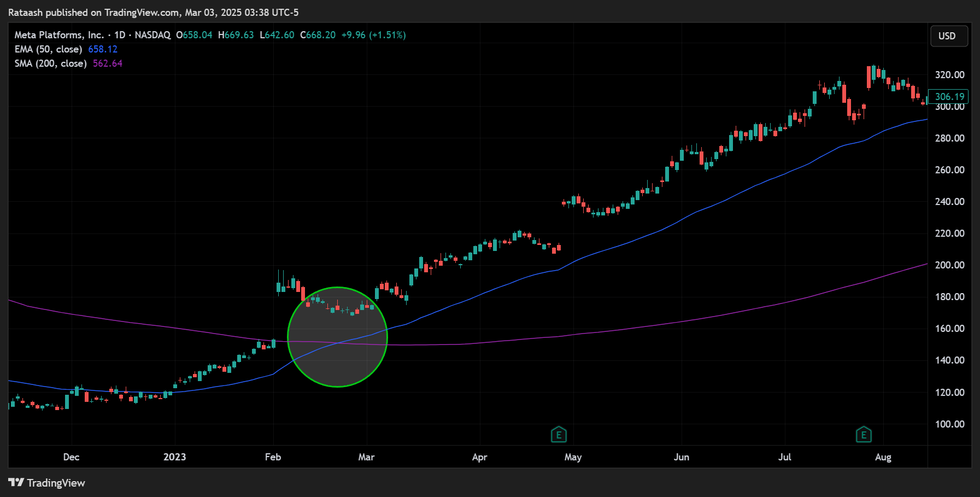
Task: Click the 320.00 price axis label
Action: (x=949, y=75)
